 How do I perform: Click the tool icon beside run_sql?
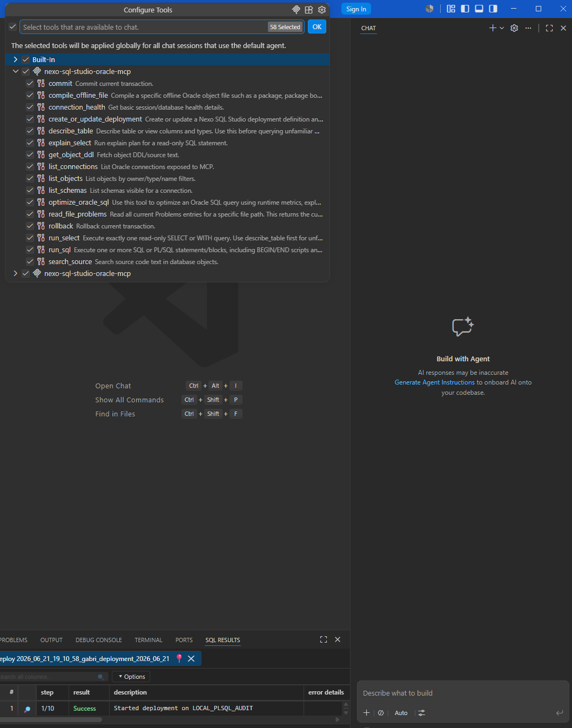[x=41, y=250]
